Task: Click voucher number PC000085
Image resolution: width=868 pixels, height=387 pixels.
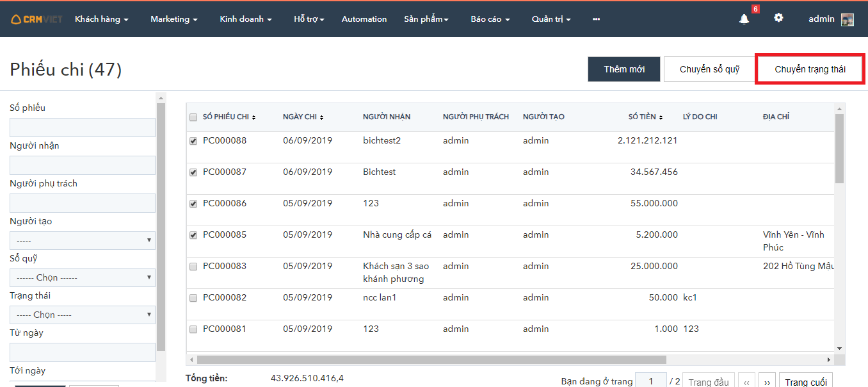Action: 225,235
